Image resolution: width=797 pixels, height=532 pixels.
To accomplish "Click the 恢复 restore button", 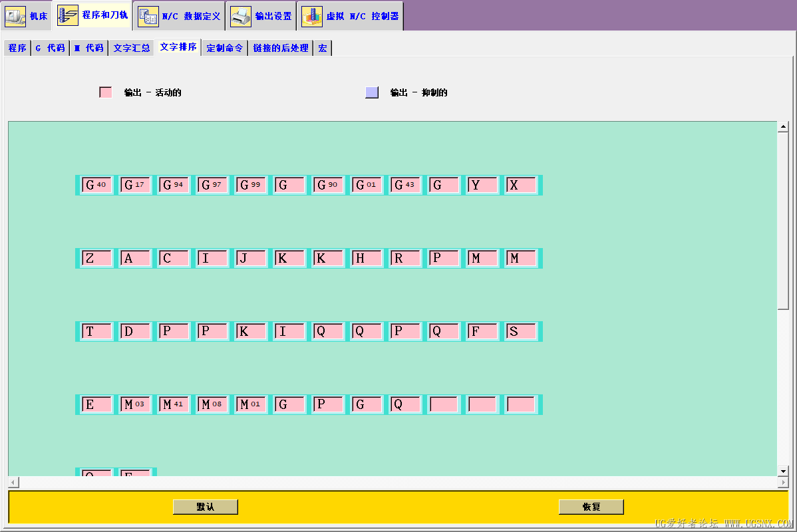I will (591, 507).
